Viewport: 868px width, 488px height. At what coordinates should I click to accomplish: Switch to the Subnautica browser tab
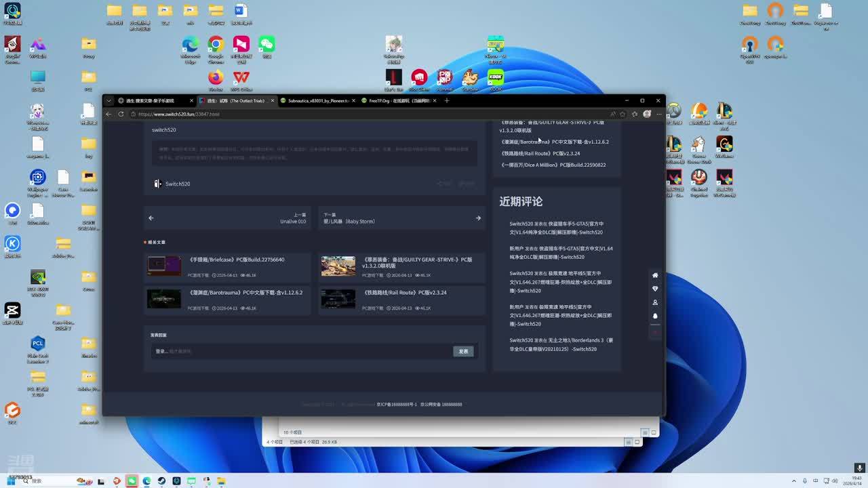(x=317, y=100)
